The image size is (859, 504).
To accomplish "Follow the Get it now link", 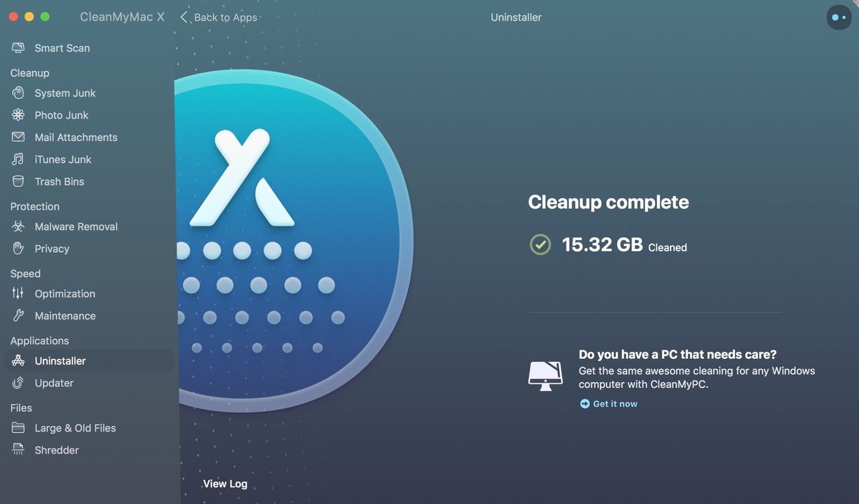I will [x=615, y=403].
